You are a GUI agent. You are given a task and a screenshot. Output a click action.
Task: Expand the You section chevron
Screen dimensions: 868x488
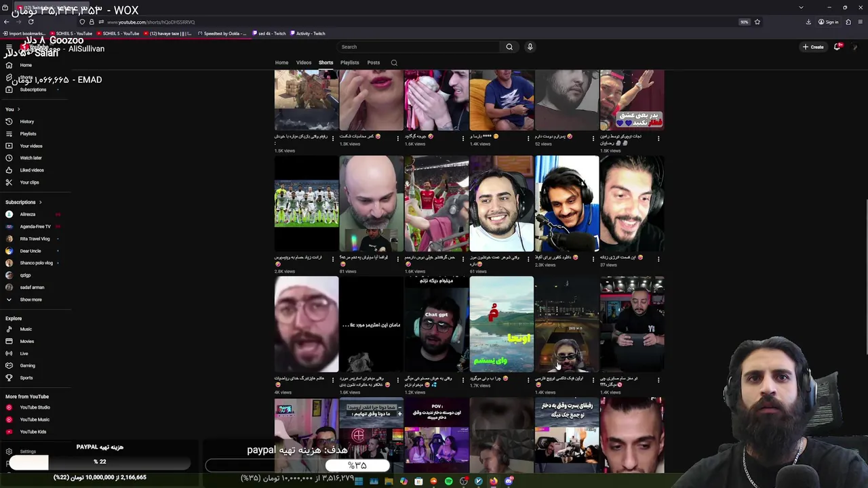18,109
